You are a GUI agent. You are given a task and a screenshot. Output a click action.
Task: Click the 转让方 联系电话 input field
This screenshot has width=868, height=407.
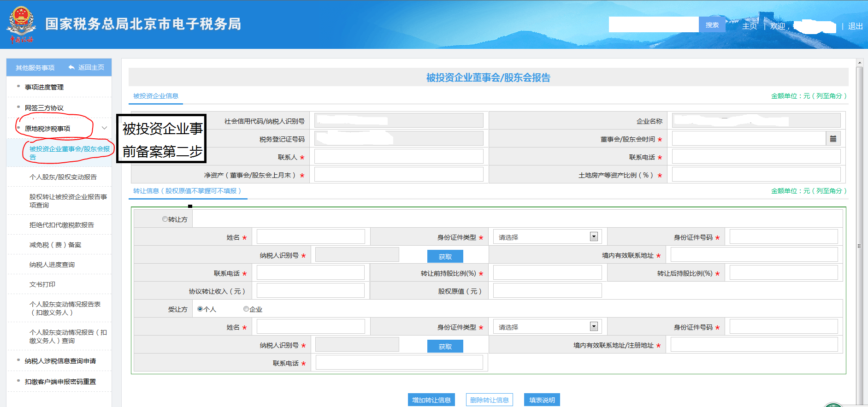(311, 273)
